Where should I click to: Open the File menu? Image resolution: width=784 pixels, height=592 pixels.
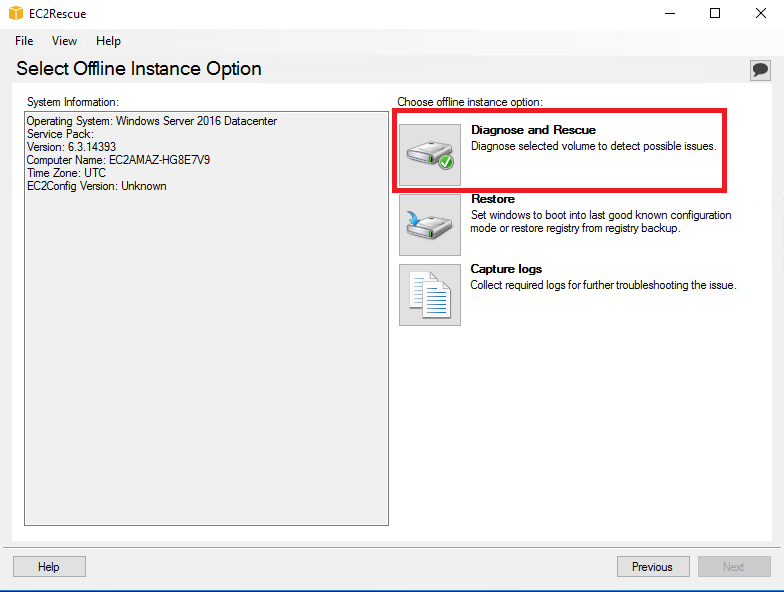point(24,41)
